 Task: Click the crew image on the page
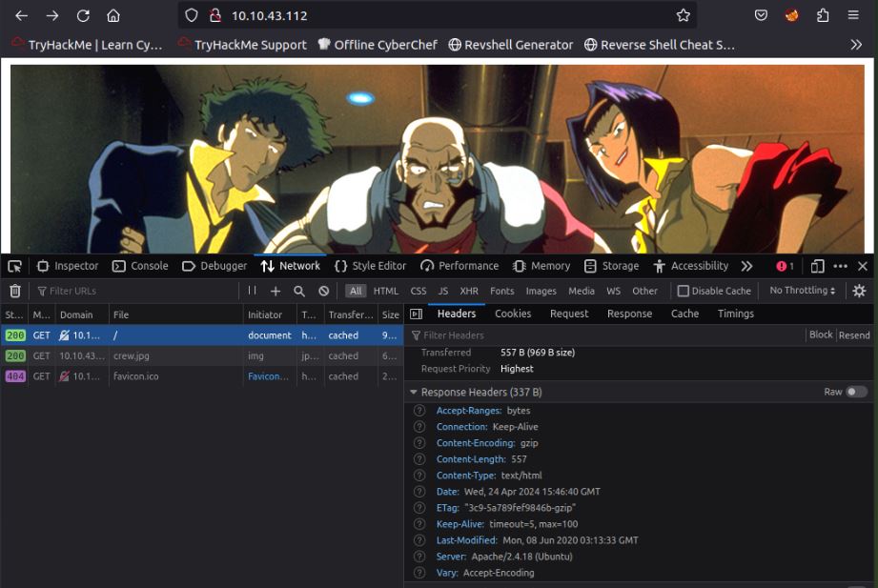[438, 159]
